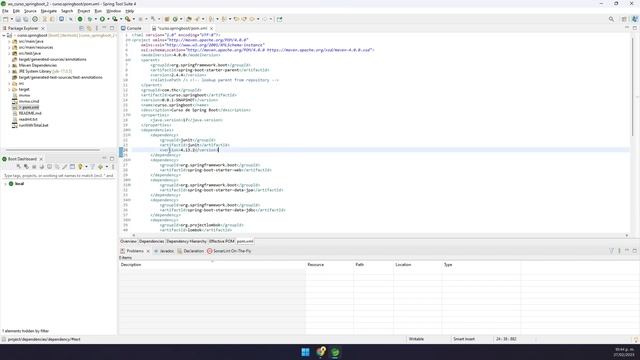Open the Source menu
This screenshot has height=360, width=640.
(x=30, y=11)
